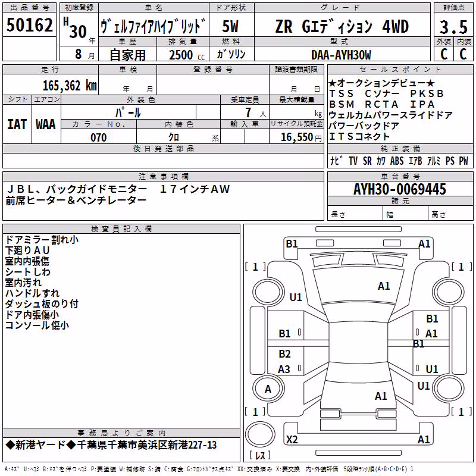Click chassis number AYH30-0069445
476x476 pixels.
pos(400,189)
